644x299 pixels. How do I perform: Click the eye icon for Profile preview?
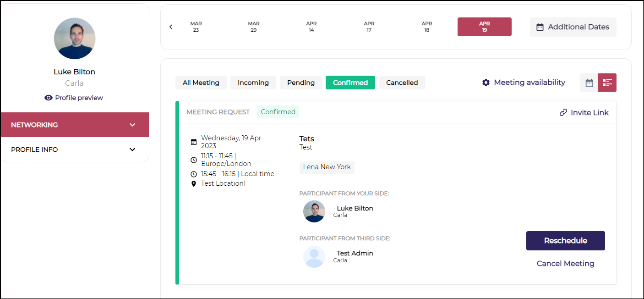click(49, 98)
